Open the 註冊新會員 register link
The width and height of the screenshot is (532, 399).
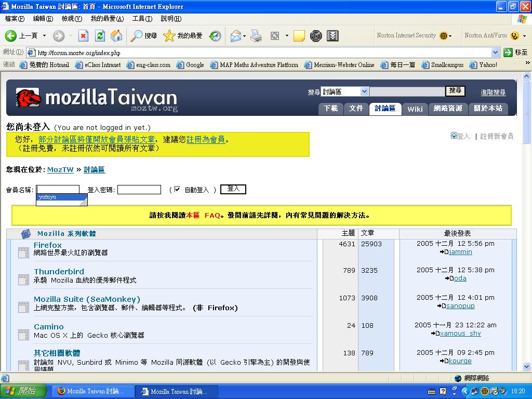pyautogui.click(x=496, y=136)
